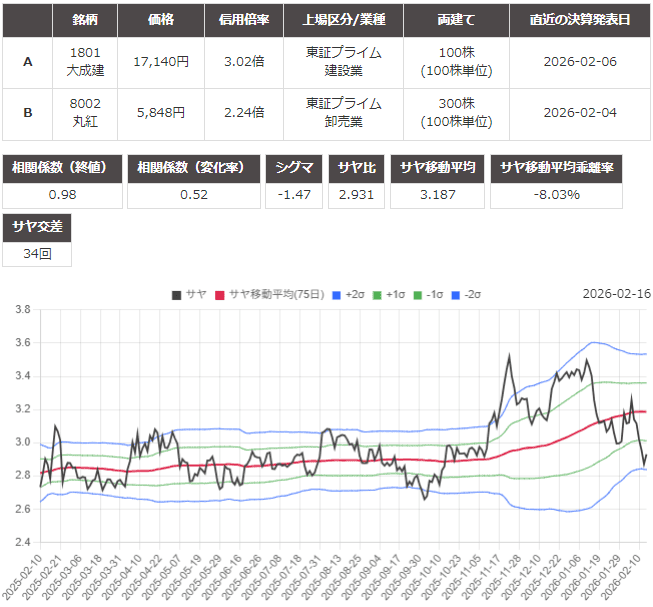Click the 相関係数(終値) label
This screenshot has width=653, height=607.
coord(64,167)
